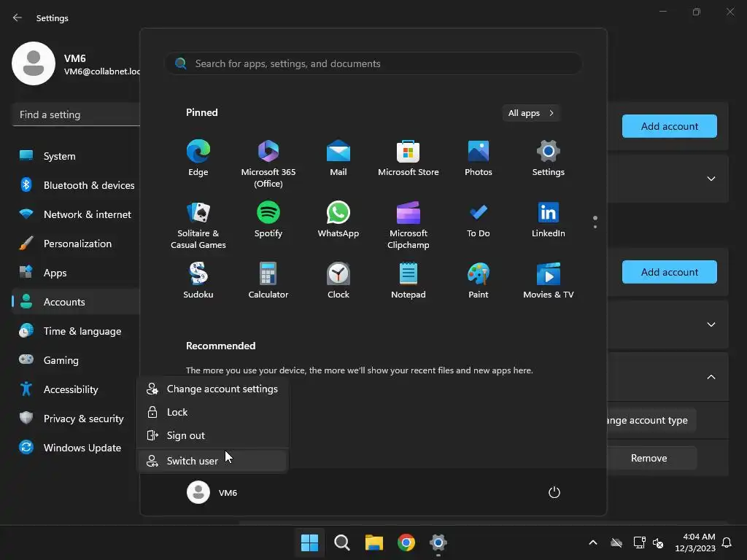This screenshot has height=560, width=747.
Task: Open Privacy & security settings
Action: click(76, 419)
